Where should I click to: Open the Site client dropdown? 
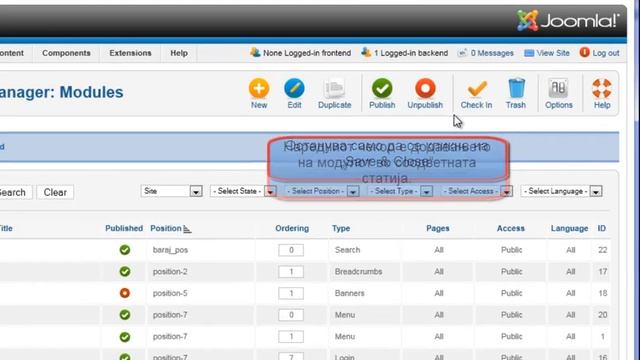[x=171, y=191]
